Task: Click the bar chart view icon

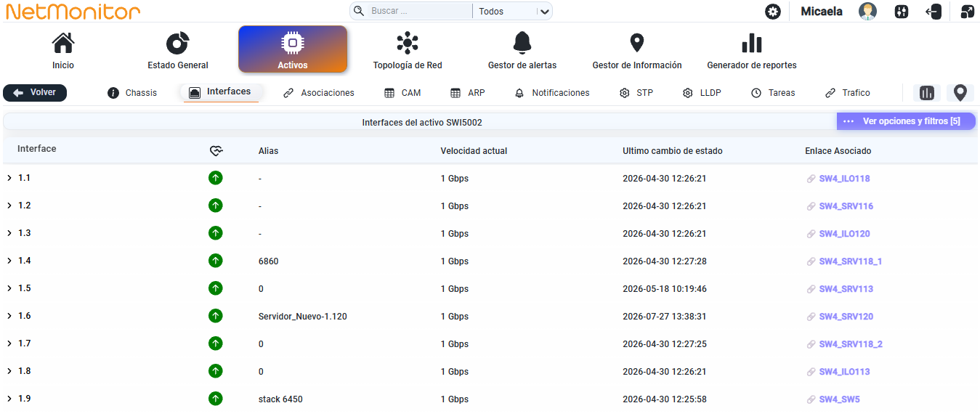Action: [927, 93]
